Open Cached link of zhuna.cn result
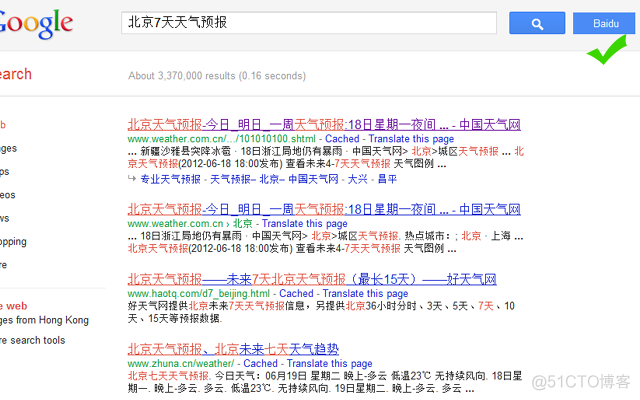The image size is (640, 400). tap(260, 364)
